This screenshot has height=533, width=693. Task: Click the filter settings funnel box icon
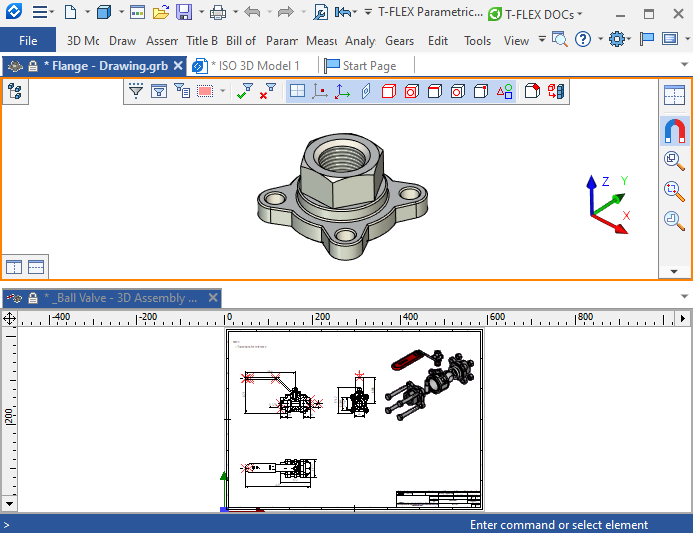pyautogui.click(x=159, y=91)
